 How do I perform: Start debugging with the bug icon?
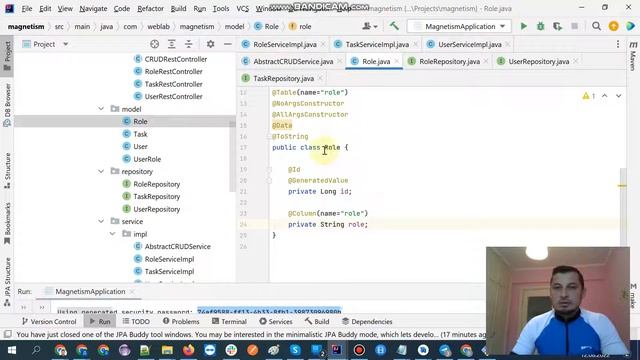click(x=540, y=27)
